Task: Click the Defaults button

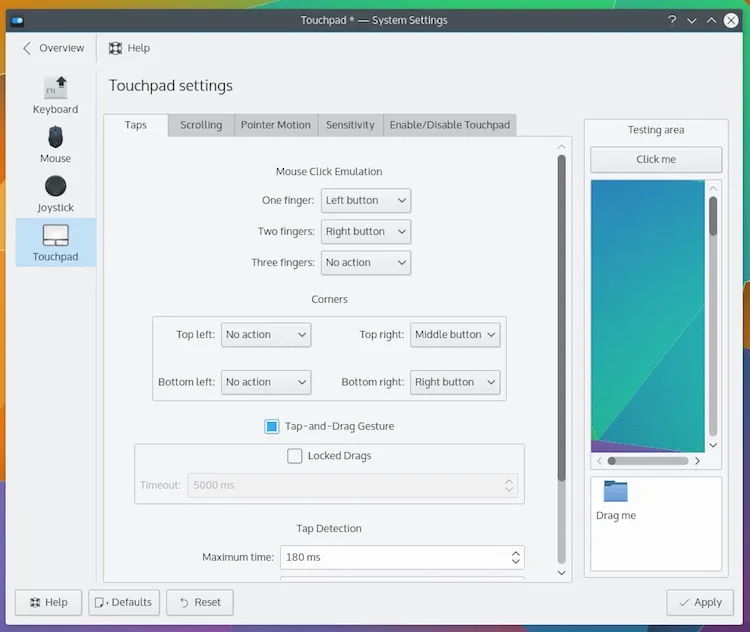Action: 124,602
